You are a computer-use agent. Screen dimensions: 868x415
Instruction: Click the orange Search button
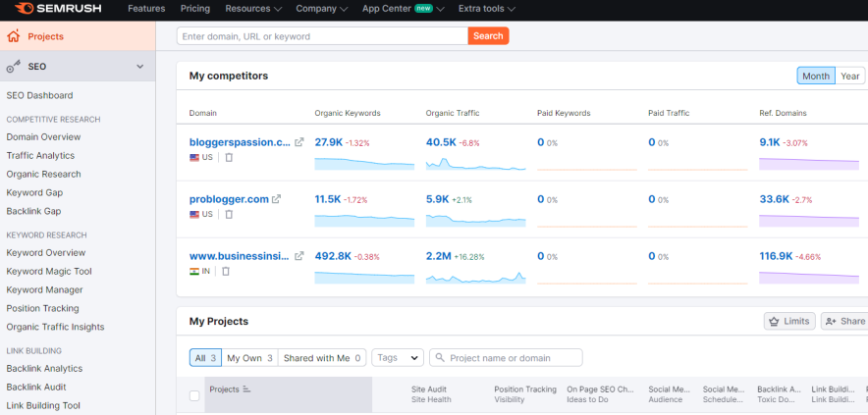point(488,36)
